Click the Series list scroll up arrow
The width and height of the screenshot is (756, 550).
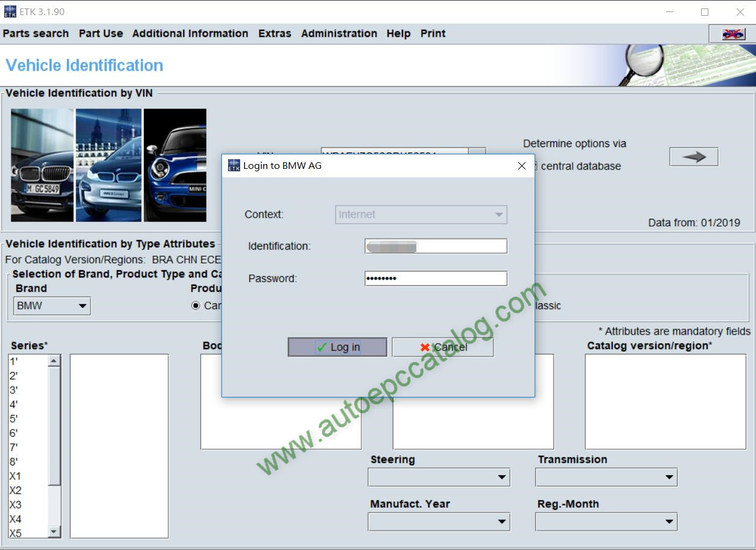pyautogui.click(x=54, y=361)
